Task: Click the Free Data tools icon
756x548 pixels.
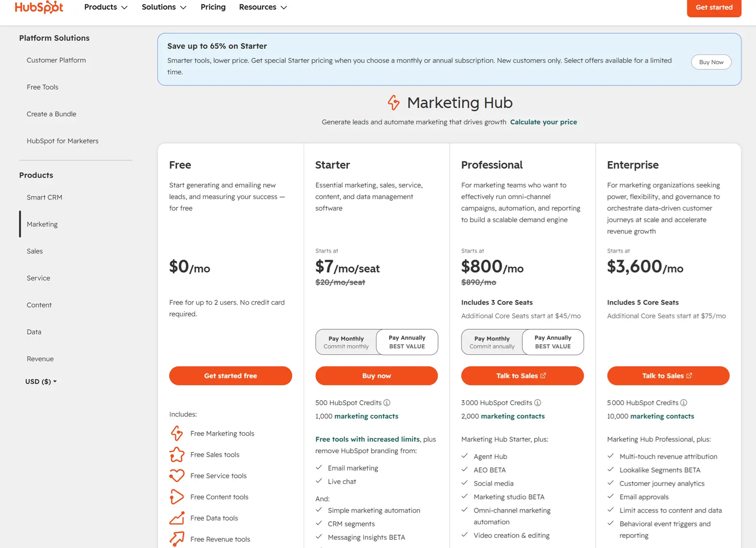Action: click(x=177, y=518)
